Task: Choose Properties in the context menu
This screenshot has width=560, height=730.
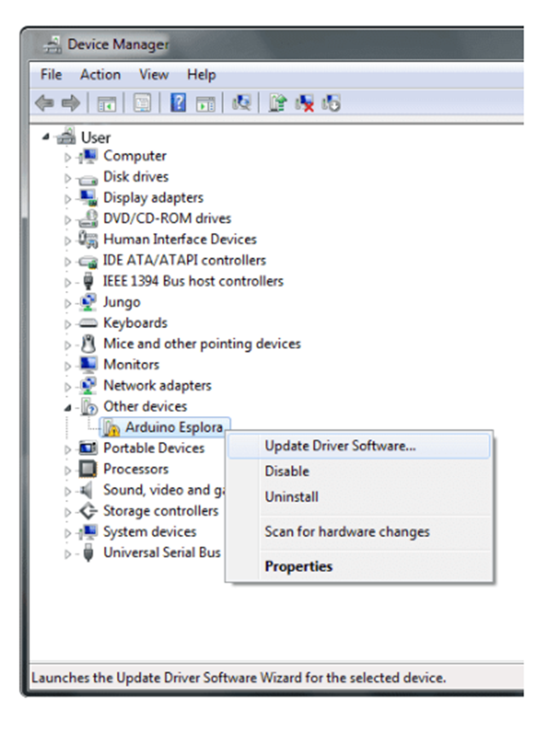Action: 298,567
